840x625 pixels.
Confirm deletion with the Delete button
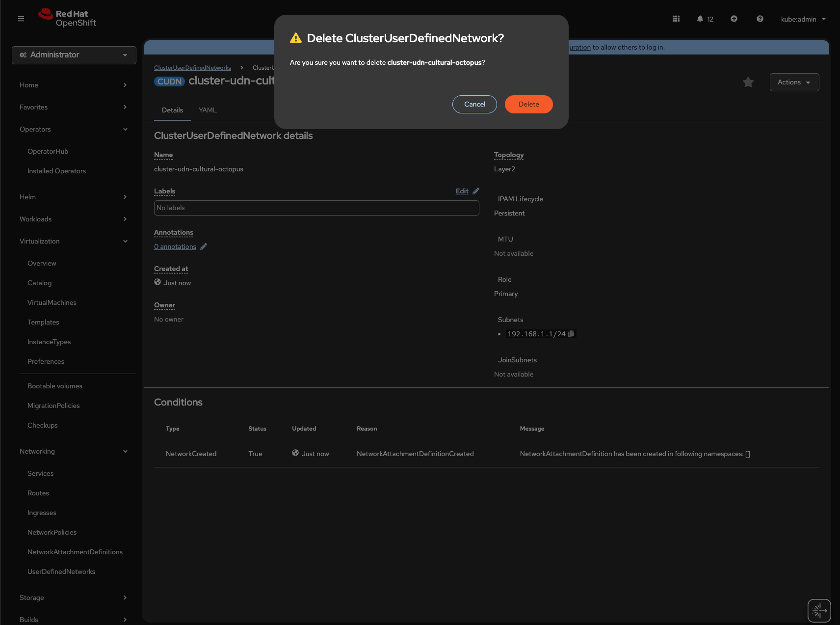[x=528, y=104]
